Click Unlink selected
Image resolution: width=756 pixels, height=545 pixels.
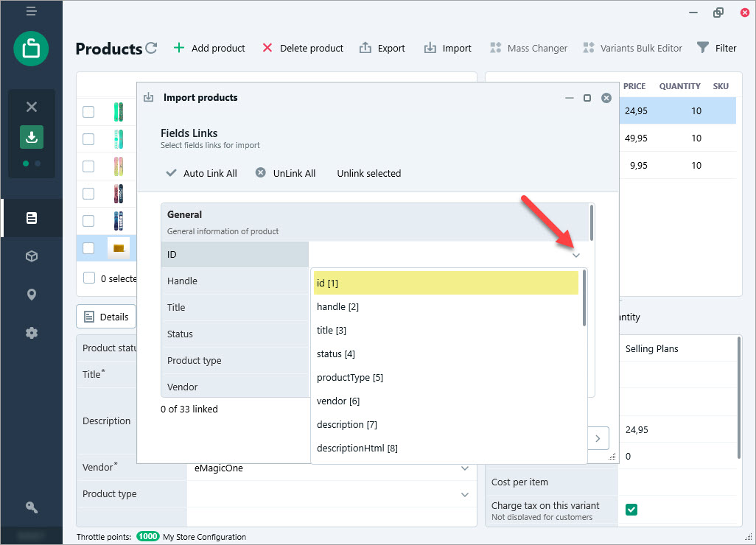click(369, 173)
